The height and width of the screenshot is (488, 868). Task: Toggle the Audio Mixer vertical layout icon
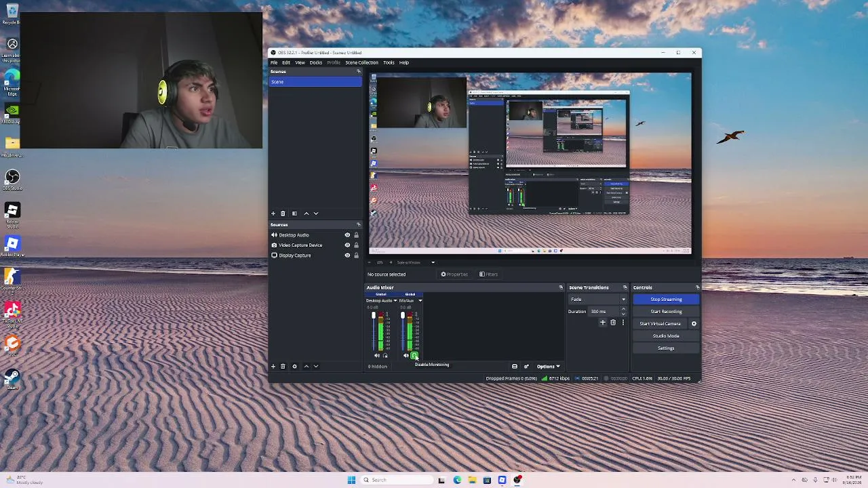(x=515, y=367)
